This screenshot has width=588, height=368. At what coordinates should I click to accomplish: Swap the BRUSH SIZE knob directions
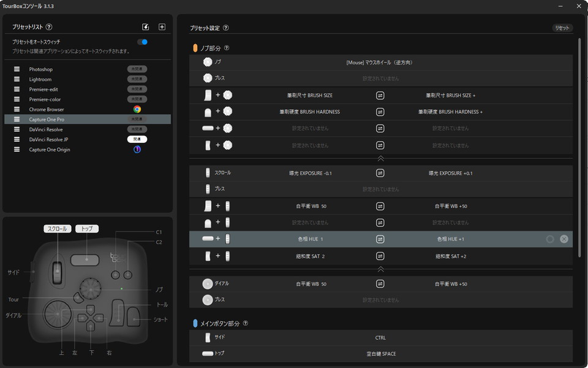[380, 96]
